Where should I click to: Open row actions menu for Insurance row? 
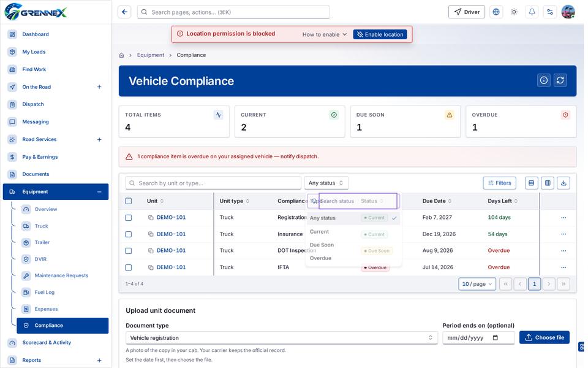(x=563, y=234)
